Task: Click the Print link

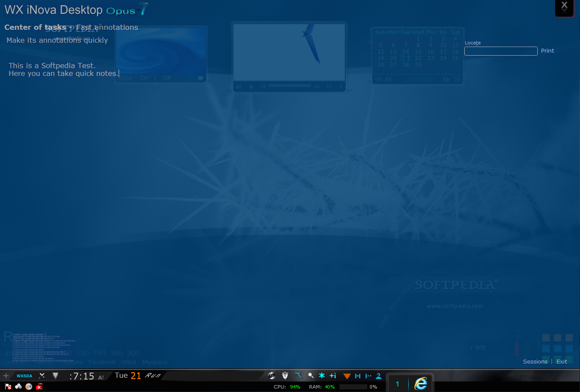Action: pyautogui.click(x=548, y=51)
